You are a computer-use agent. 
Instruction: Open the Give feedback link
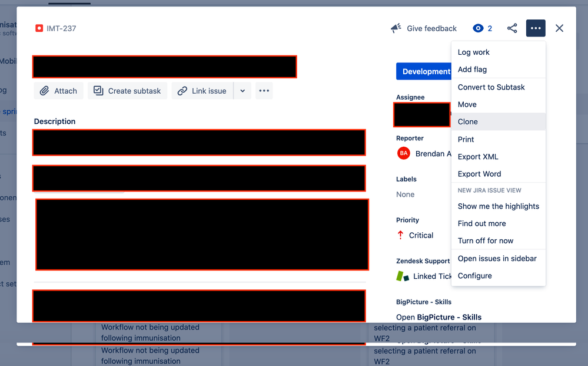pyautogui.click(x=431, y=28)
